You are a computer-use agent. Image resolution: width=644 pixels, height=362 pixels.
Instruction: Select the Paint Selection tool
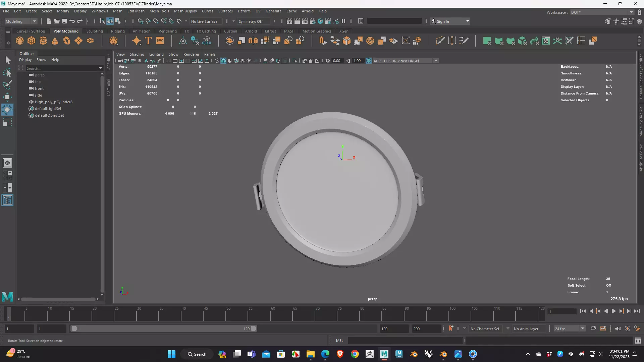coord(7,85)
